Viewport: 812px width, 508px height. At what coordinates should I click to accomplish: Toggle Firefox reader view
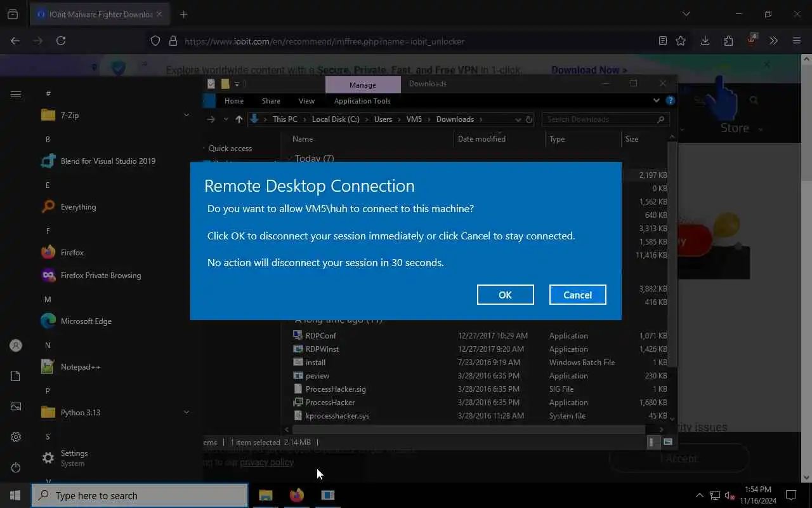[x=662, y=41]
